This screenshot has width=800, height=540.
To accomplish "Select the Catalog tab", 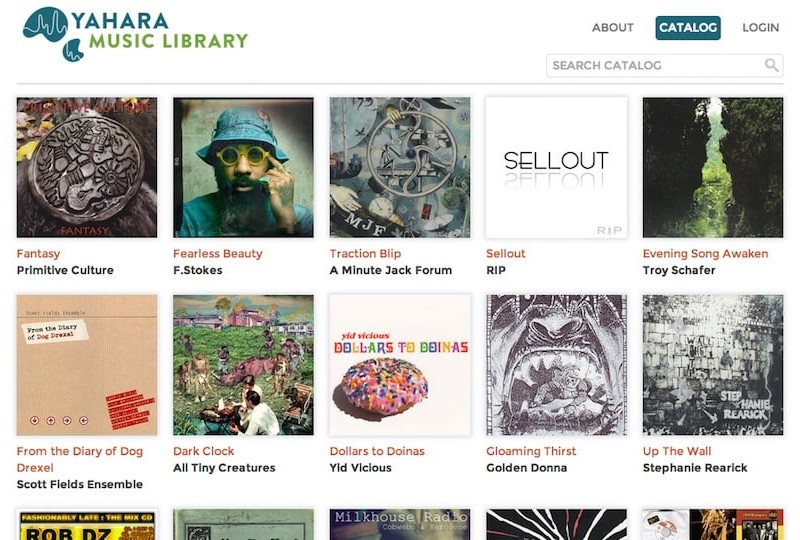I will [688, 28].
